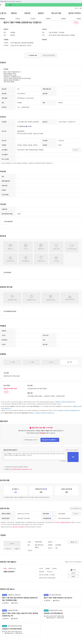
Task: Click the 고용24 site logo
Action: pos(3,13)
